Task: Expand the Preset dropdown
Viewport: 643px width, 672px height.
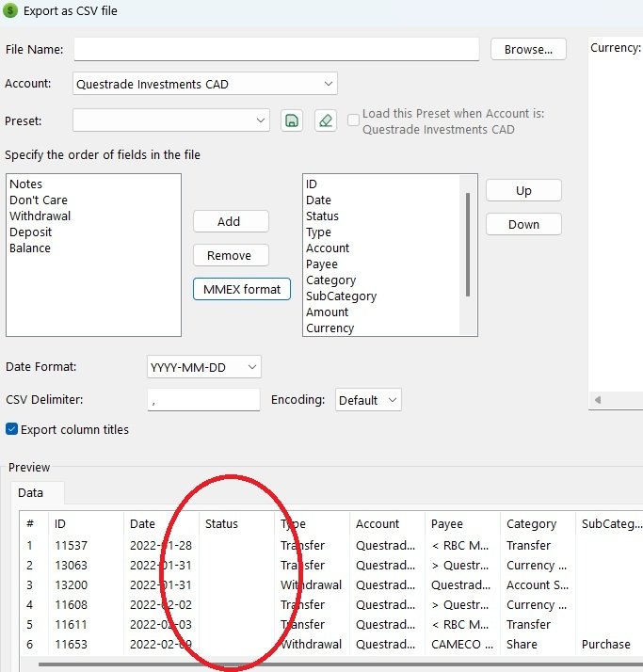Action: tap(172, 120)
